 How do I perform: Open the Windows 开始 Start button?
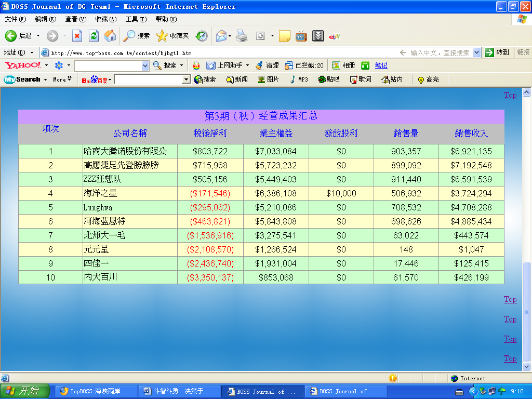(25, 391)
